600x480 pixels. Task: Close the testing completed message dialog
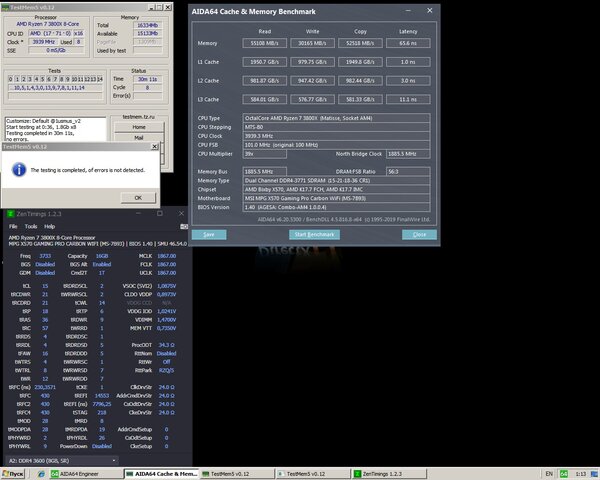coord(155,147)
